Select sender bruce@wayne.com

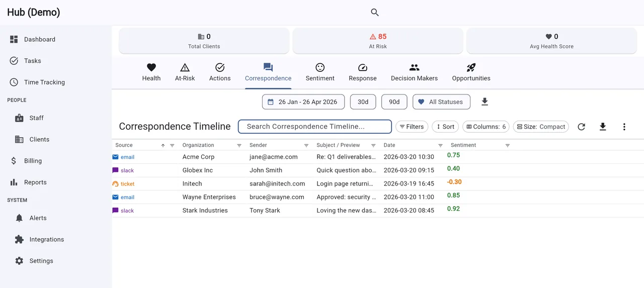point(277,197)
